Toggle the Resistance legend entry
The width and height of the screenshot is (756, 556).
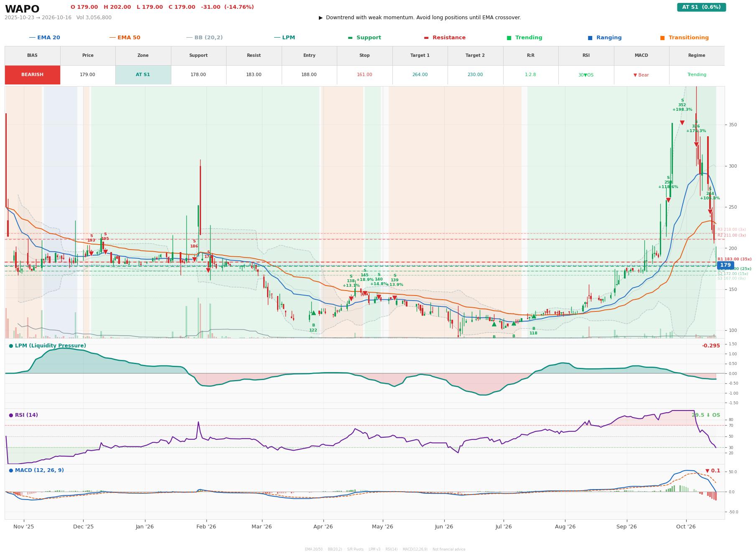point(445,38)
